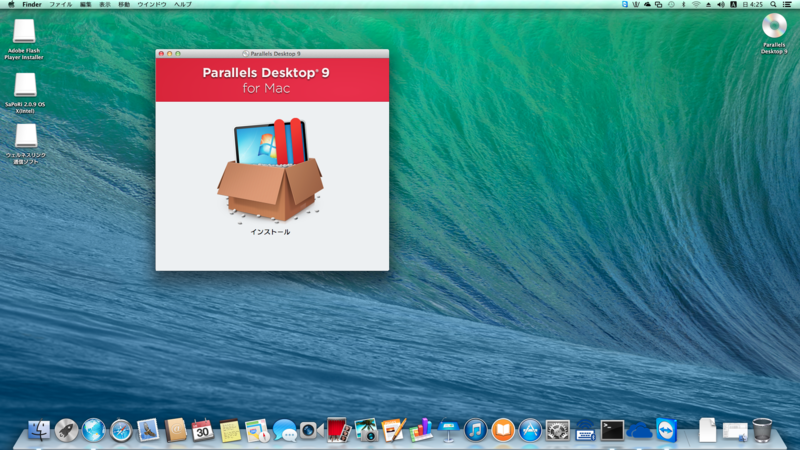Open Launchpad rocket in the Dock
The image size is (800, 450).
click(66, 431)
